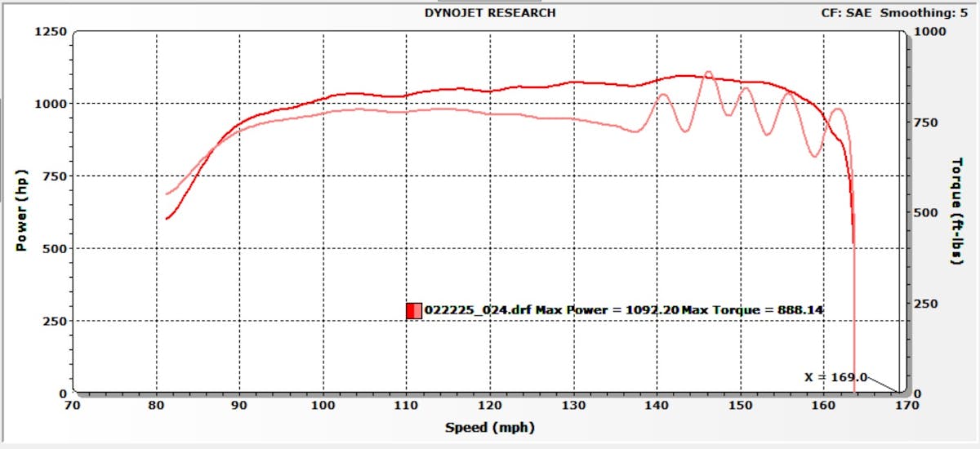Click the red legend swatch for 022225_024.drf
Screen dimensions: 980x449
tap(414, 310)
